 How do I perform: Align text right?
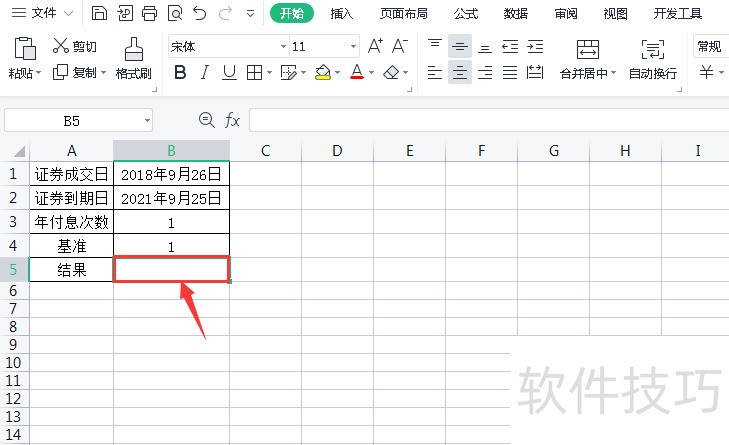click(485, 73)
